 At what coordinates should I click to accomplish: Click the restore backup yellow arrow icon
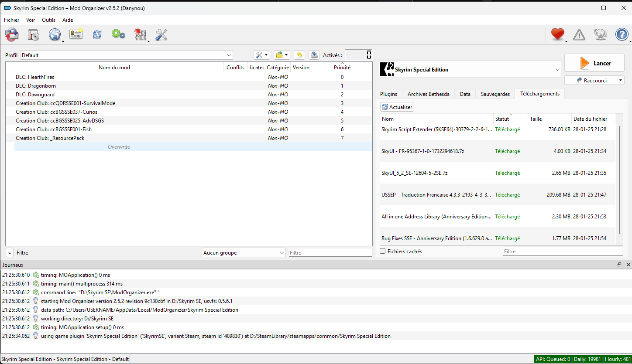299,55
